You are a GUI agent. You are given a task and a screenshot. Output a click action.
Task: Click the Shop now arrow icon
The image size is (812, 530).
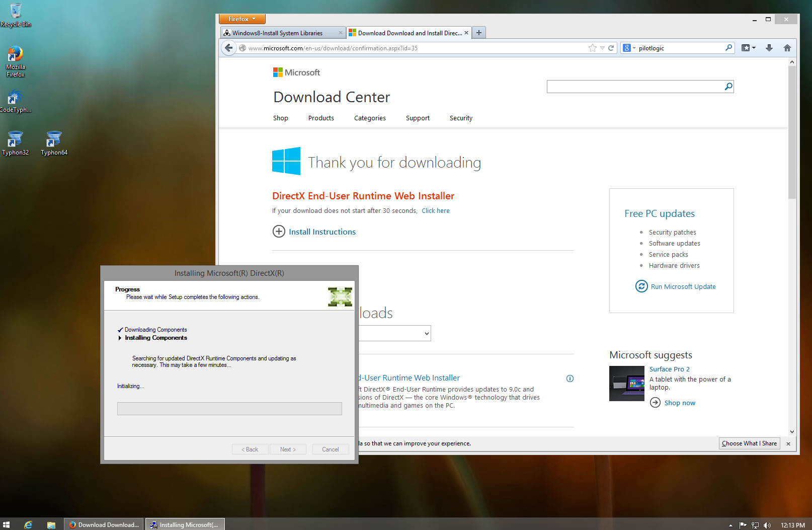[x=655, y=403]
